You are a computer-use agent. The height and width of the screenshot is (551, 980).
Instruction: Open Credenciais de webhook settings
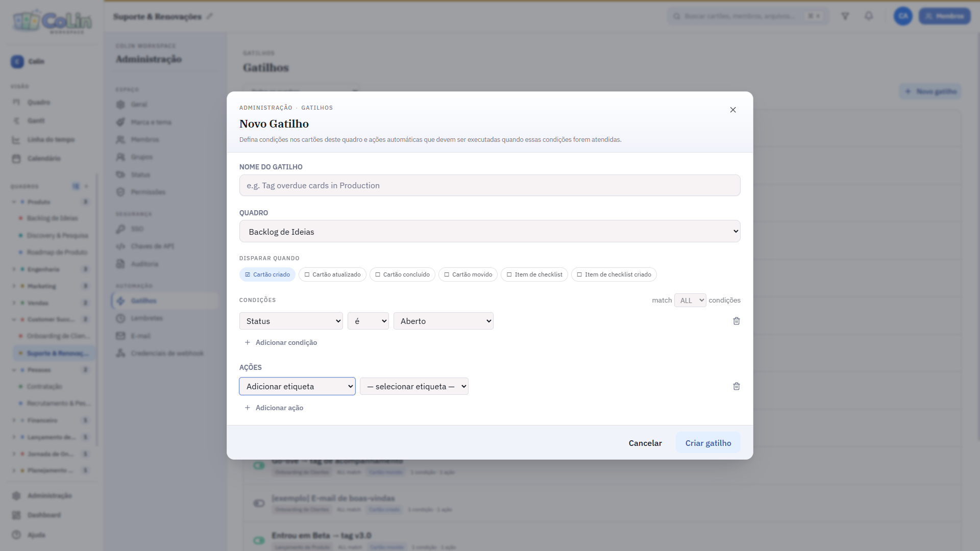pyautogui.click(x=167, y=354)
